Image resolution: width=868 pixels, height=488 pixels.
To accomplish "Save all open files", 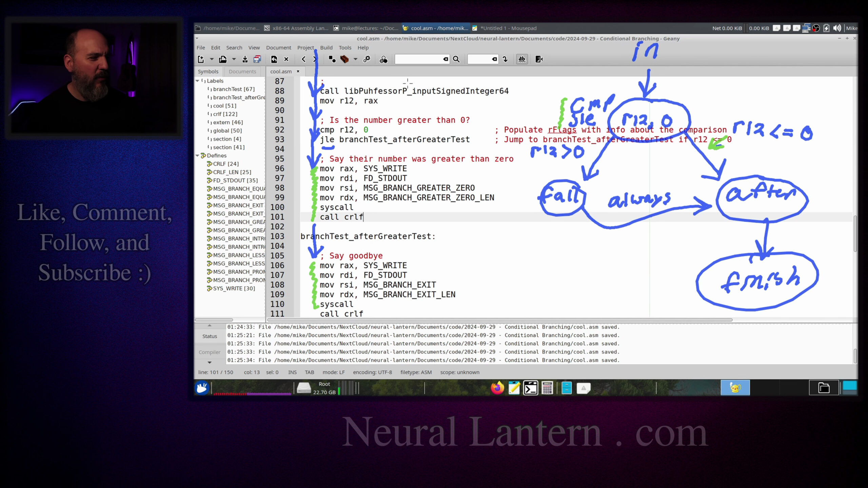I will point(257,59).
